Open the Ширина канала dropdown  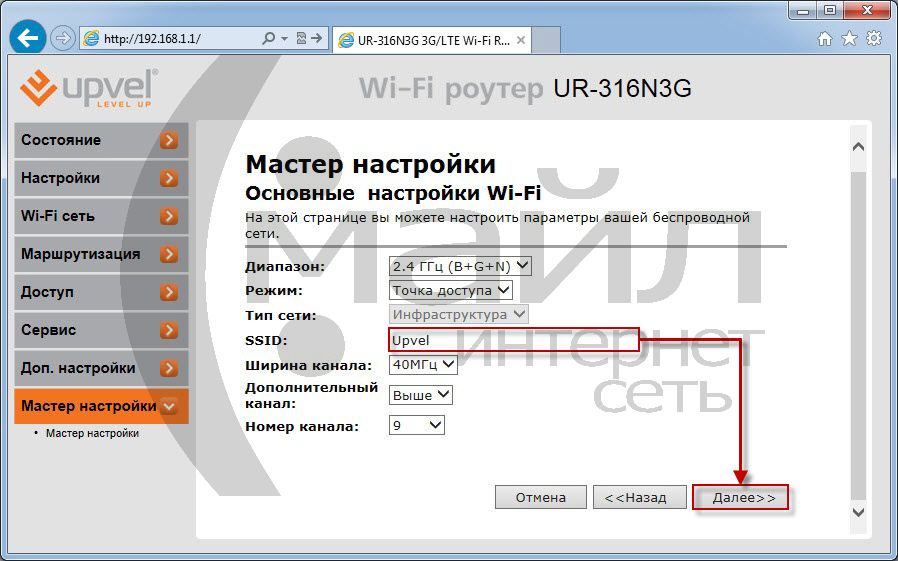point(423,365)
